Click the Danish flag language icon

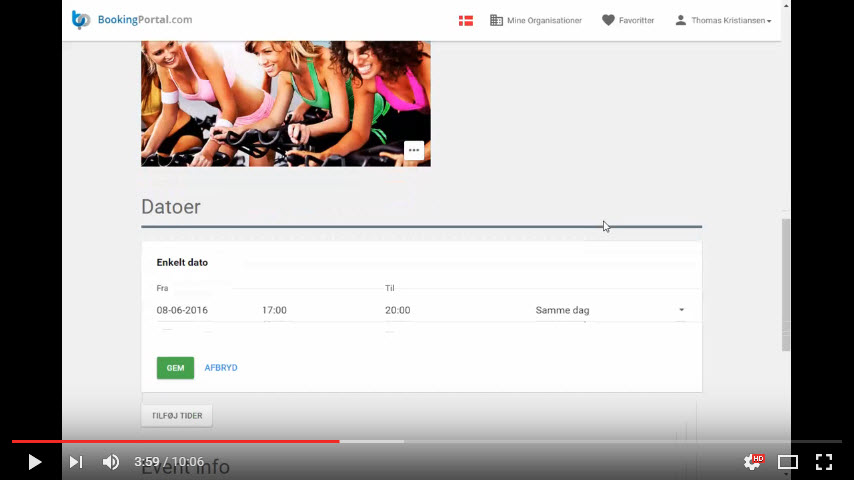[x=466, y=20]
